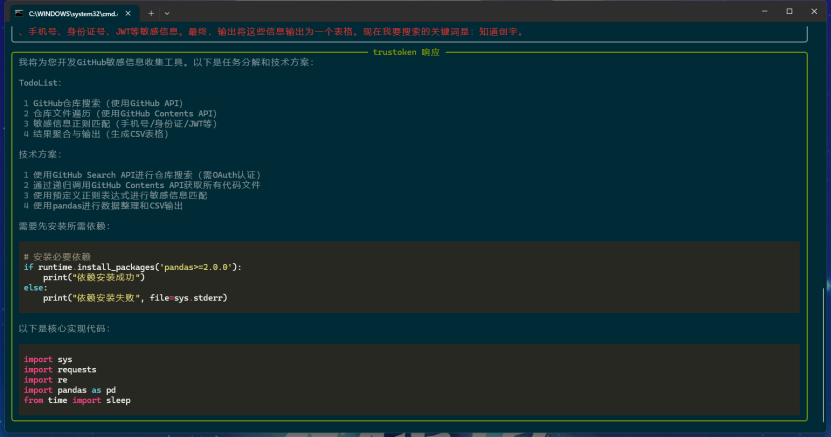
Task: Click the terminal icon on the tab
Action: (x=19, y=13)
